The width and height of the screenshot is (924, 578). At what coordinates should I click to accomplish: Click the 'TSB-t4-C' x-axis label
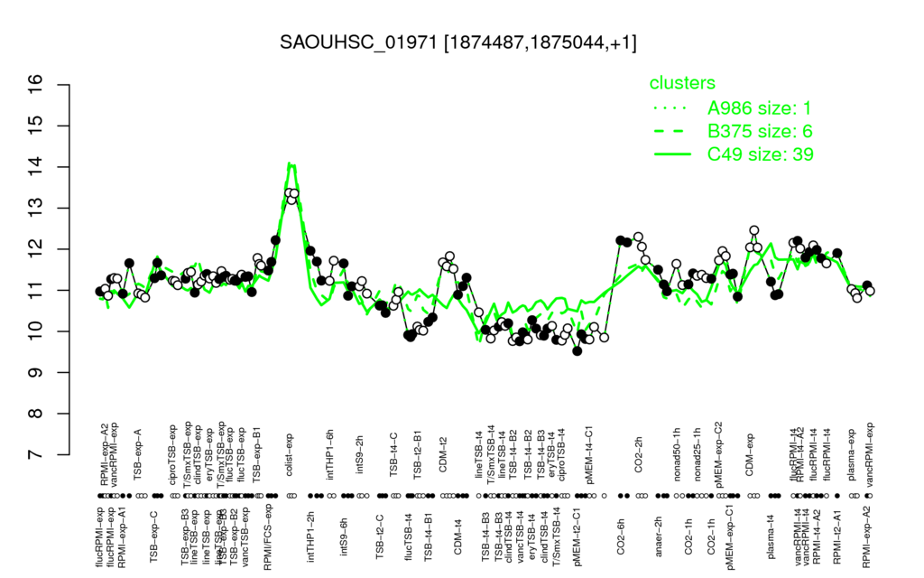(x=393, y=453)
